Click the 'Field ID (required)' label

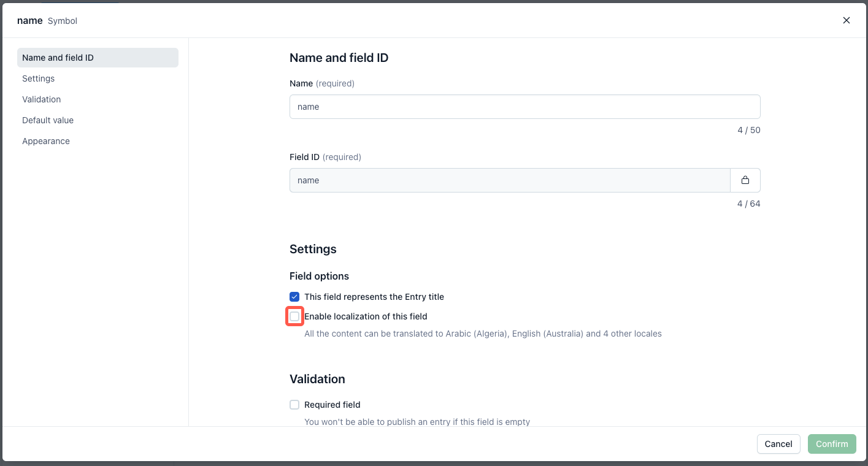[325, 157]
